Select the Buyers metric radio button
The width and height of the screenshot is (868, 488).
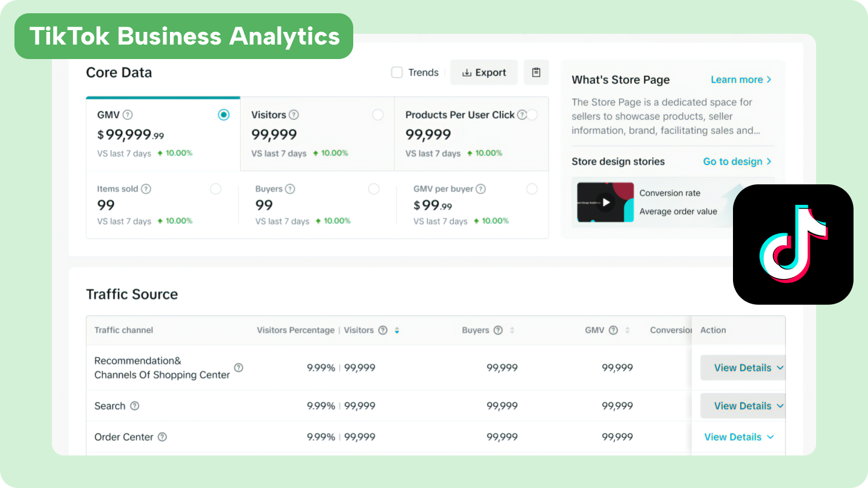374,189
